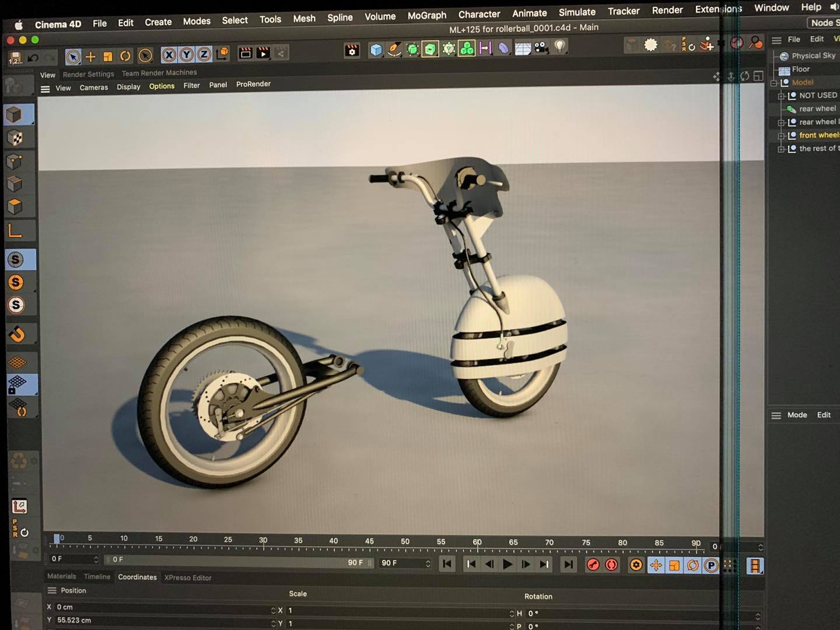Toggle the X axis lock

pyautogui.click(x=169, y=55)
